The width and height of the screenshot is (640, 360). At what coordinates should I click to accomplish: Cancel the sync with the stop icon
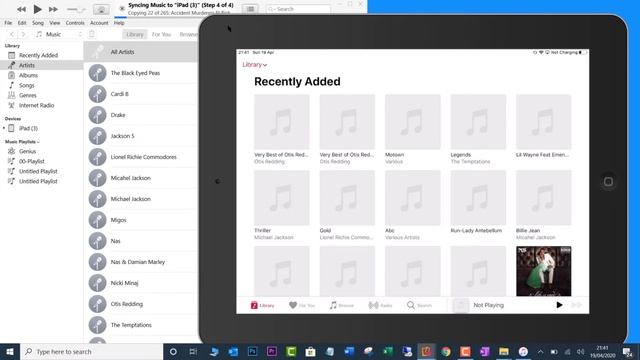[x=122, y=8]
